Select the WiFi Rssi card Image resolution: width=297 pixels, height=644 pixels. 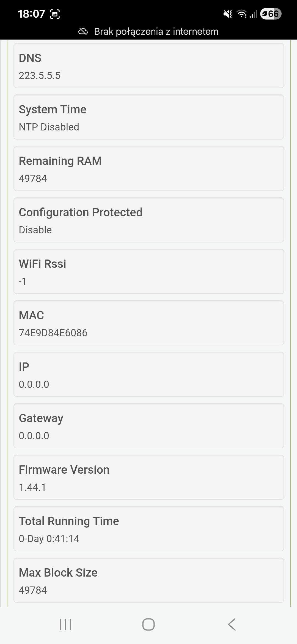coord(148,271)
